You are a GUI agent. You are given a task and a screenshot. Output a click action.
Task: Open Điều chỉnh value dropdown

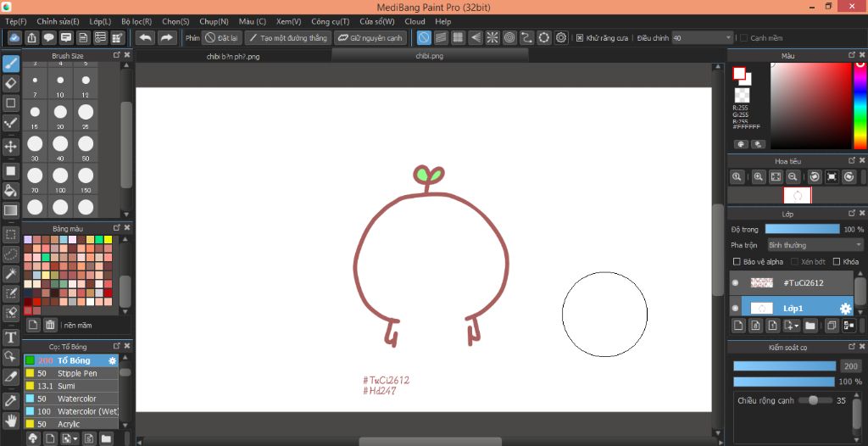(703, 38)
